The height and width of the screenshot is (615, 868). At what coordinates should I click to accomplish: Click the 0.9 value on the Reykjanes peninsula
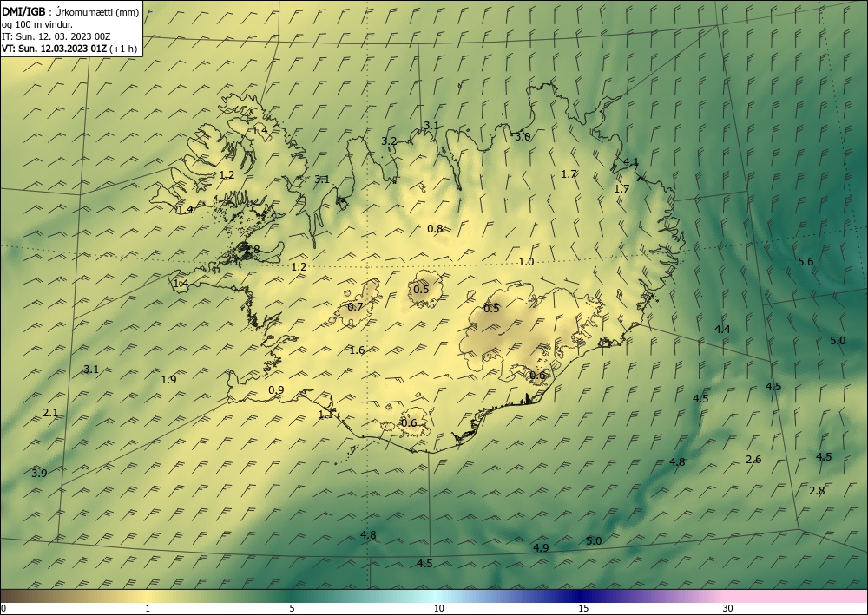tap(276, 390)
